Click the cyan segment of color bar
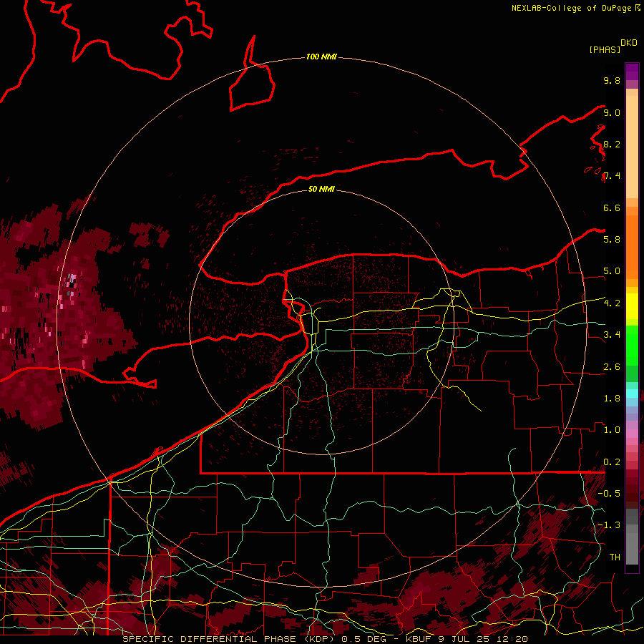This screenshot has height=644, width=644. coord(632,394)
